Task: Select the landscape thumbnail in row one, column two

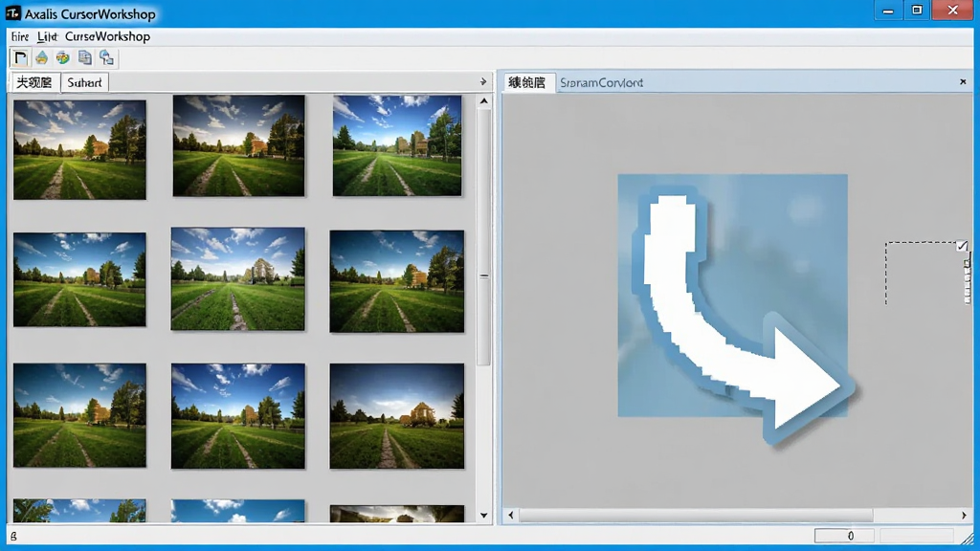Action: pyautogui.click(x=238, y=145)
